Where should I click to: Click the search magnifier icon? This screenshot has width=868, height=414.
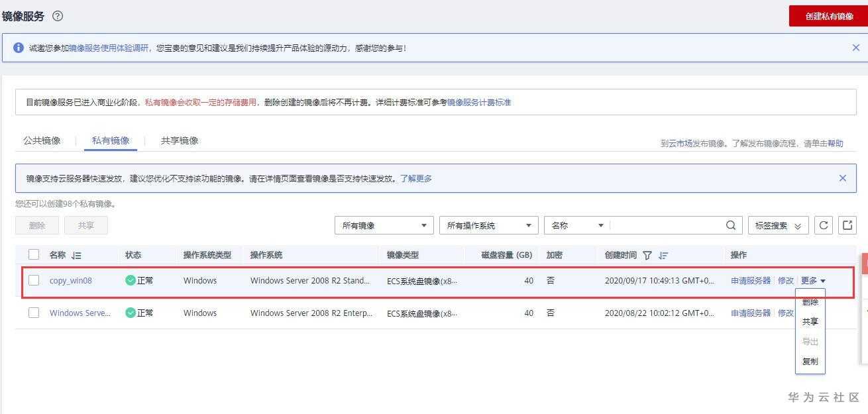(731, 225)
